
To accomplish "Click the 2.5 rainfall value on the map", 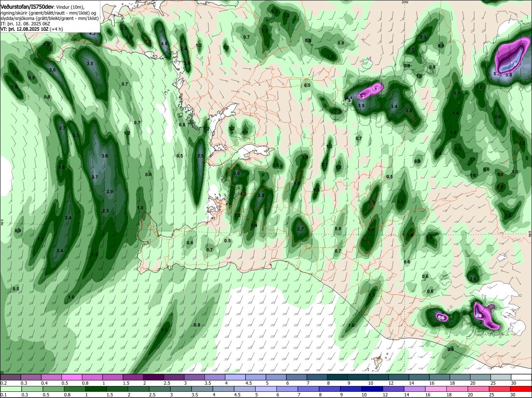I will pyautogui.click(x=106, y=211).
